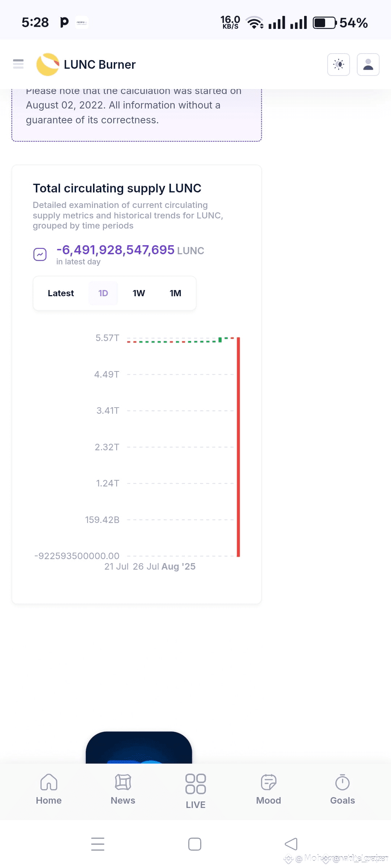Tap the dark blue banner thumbnail
This screenshot has height=868, width=391.
tap(139, 747)
